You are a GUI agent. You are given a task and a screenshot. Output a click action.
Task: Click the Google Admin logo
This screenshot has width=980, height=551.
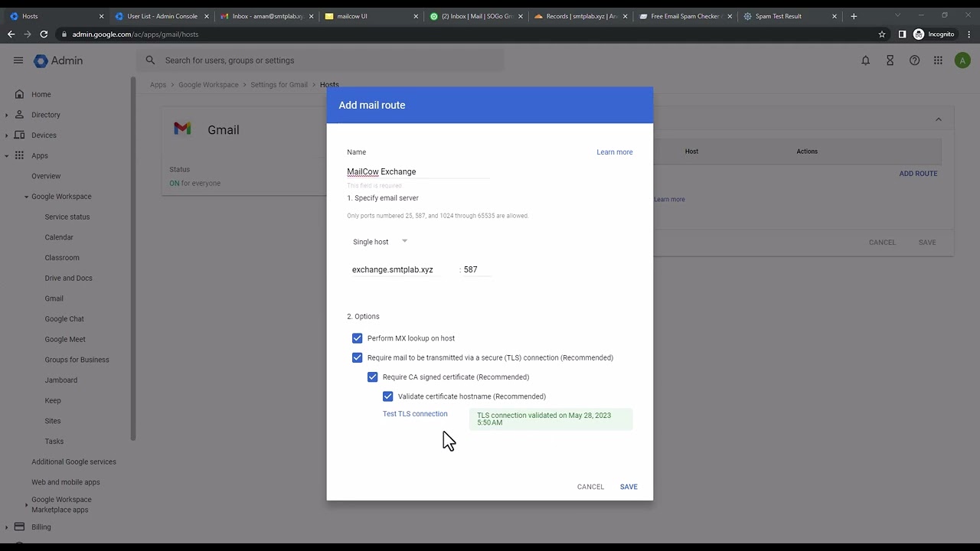(58, 60)
